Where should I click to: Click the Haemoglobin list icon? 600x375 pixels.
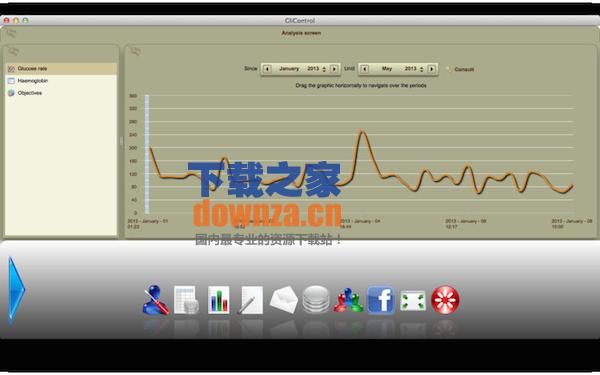click(11, 81)
